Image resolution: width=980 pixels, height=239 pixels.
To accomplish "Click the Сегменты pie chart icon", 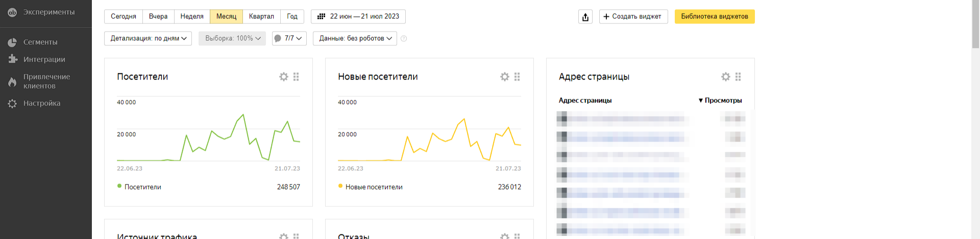I will (x=12, y=42).
